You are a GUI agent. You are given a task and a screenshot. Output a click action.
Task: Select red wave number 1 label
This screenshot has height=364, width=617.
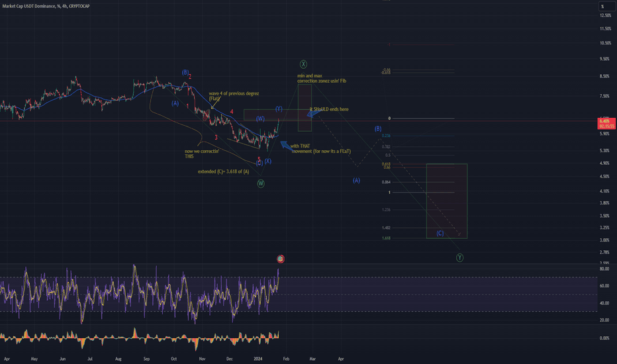[188, 107]
